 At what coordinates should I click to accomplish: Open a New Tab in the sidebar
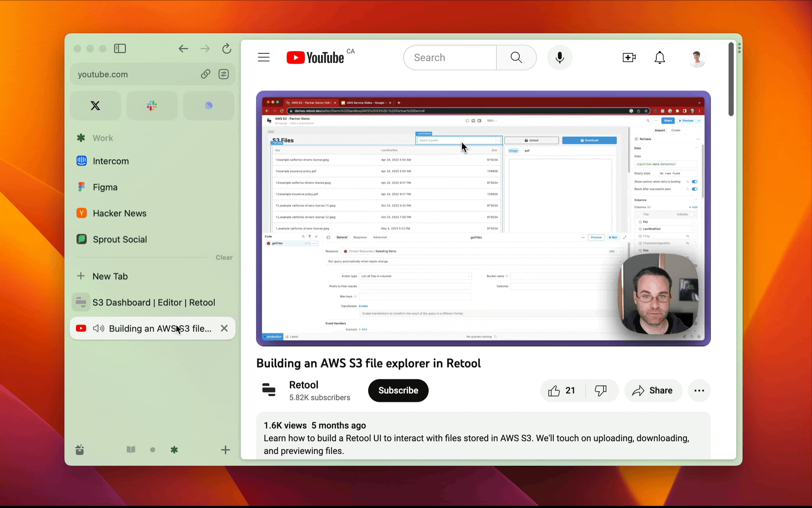(152, 276)
